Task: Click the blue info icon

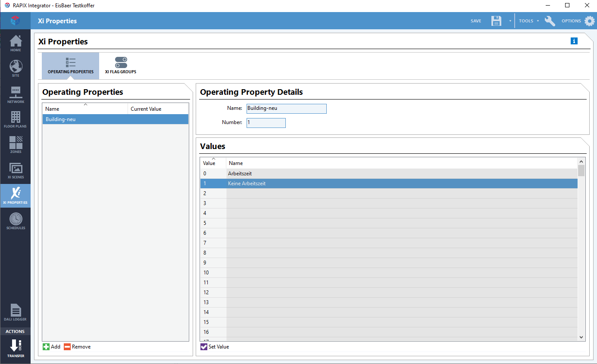Action: (574, 41)
